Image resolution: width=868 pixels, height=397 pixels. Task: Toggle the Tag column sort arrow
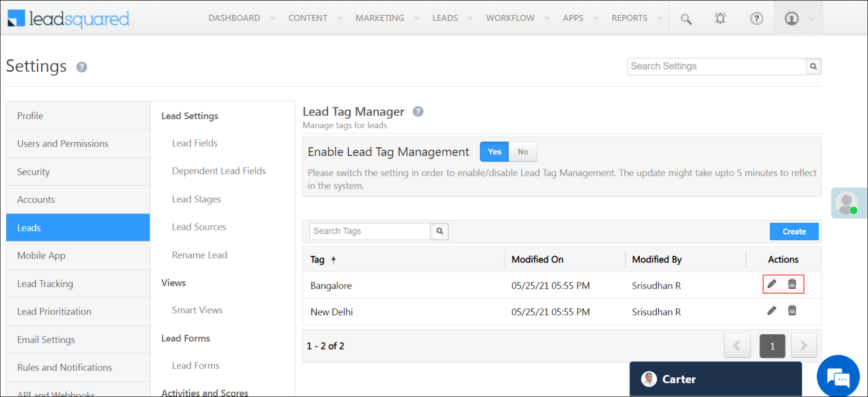[333, 259]
